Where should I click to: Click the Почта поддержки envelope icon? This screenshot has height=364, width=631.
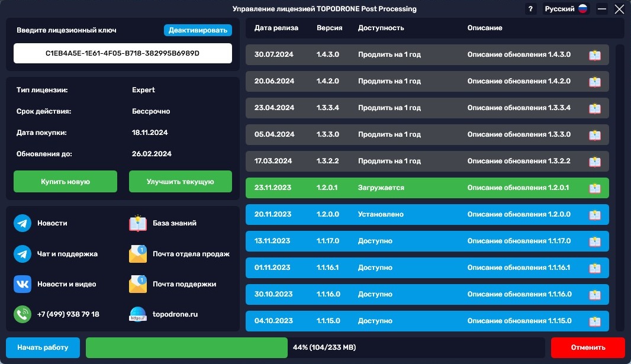pyautogui.click(x=138, y=284)
